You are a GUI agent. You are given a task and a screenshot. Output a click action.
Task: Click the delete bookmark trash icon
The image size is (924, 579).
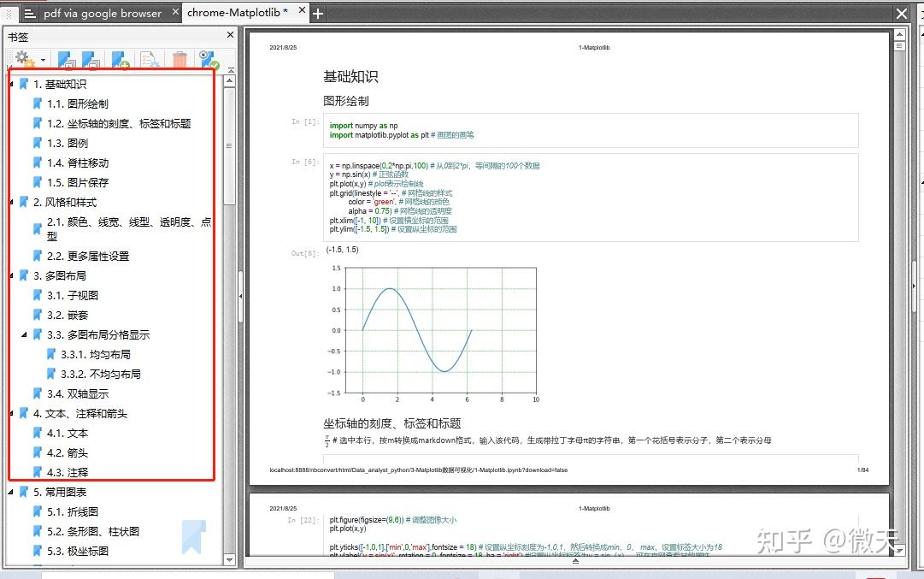tap(180, 60)
